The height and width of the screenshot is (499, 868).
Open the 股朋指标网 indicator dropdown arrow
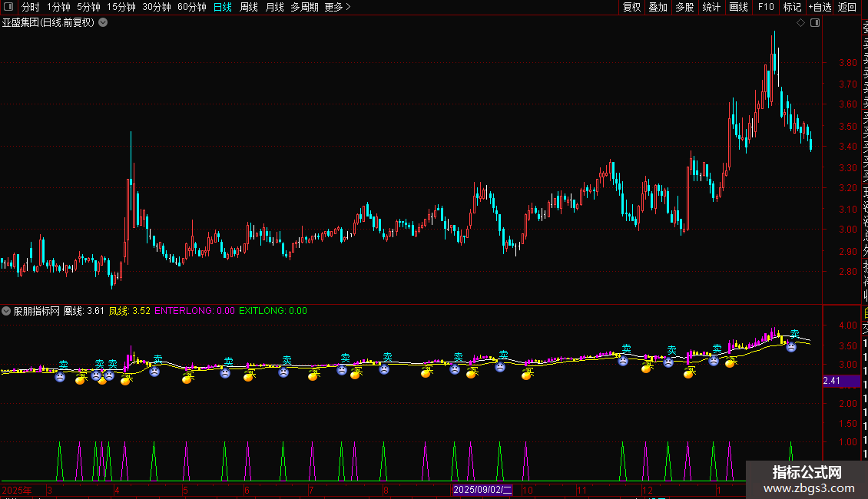7,311
